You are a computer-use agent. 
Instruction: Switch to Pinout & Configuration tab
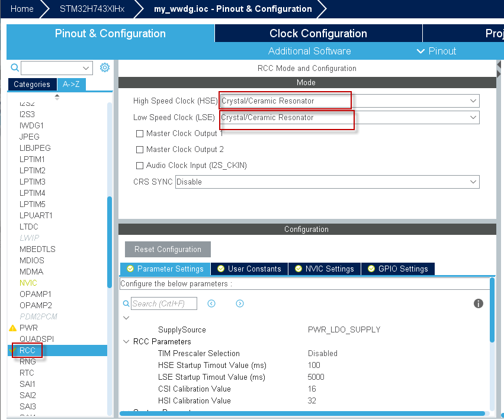click(x=110, y=33)
